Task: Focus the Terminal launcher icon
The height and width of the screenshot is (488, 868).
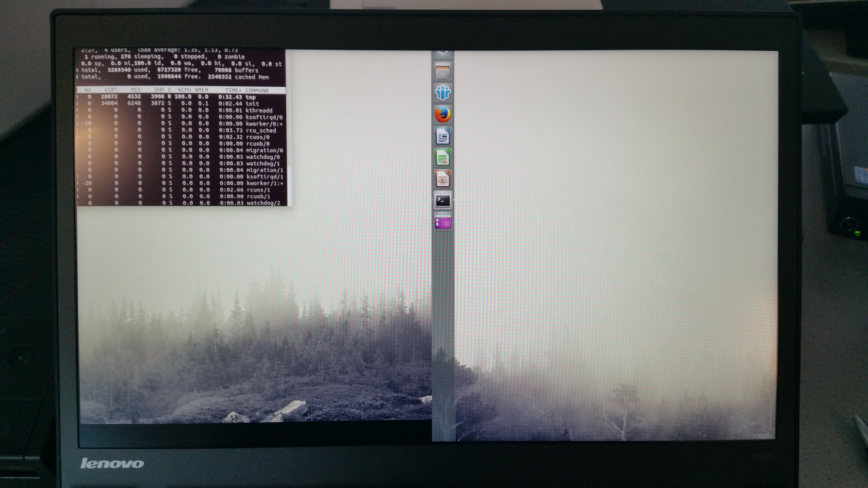Action: (x=443, y=201)
